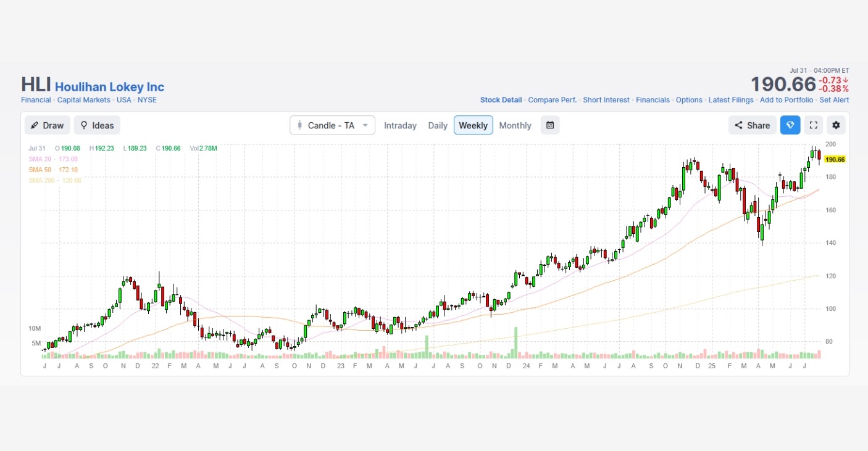Screen dimensions: 868x451
Task: Open the Stock Detail link
Action: click(501, 100)
